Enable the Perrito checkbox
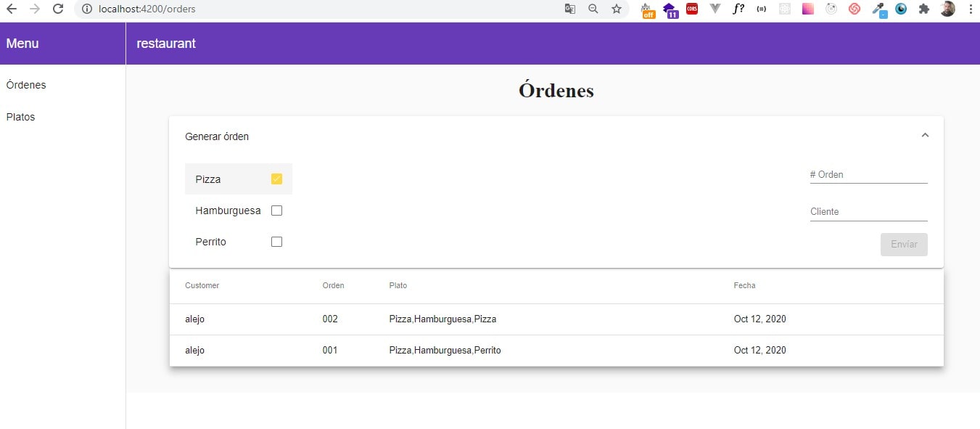The height and width of the screenshot is (429, 980). pyautogui.click(x=276, y=242)
